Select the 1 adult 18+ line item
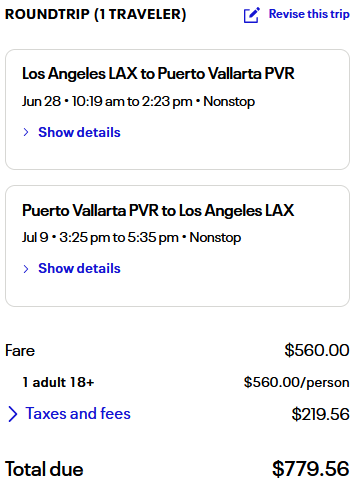The height and width of the screenshot is (488, 362). tap(58, 382)
